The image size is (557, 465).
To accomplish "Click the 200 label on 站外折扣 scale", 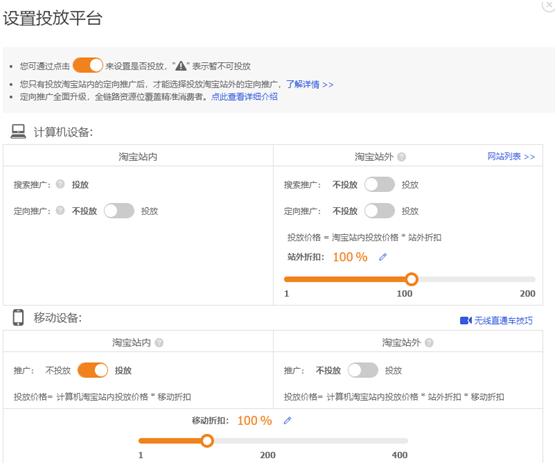I will [x=528, y=294].
